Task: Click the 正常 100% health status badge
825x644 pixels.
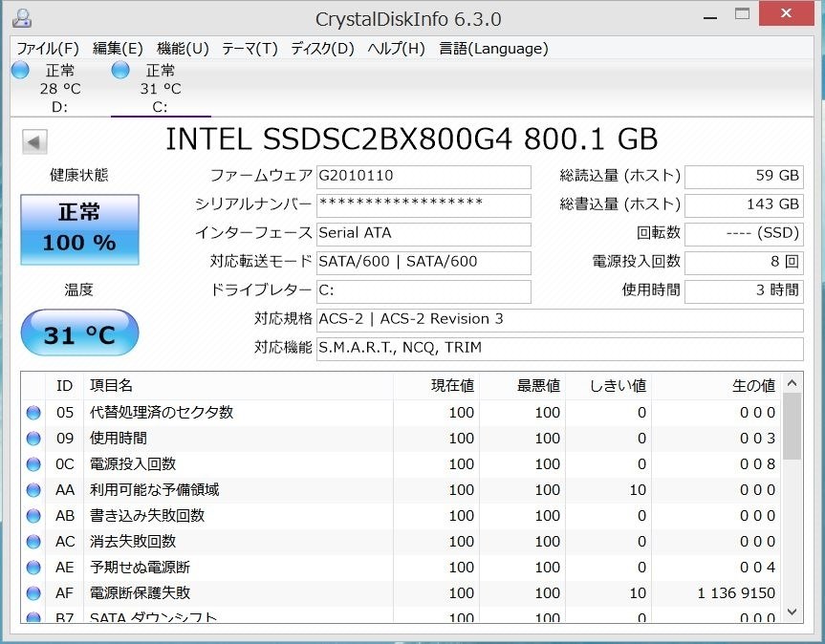Action: point(78,229)
